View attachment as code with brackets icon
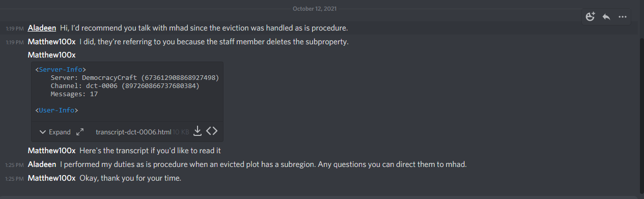This screenshot has height=199, width=644. pos(212,131)
